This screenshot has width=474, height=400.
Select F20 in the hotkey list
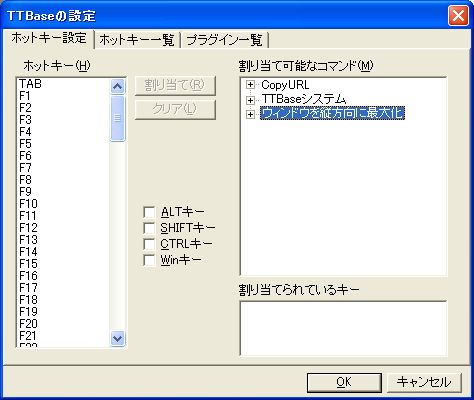pos(63,324)
